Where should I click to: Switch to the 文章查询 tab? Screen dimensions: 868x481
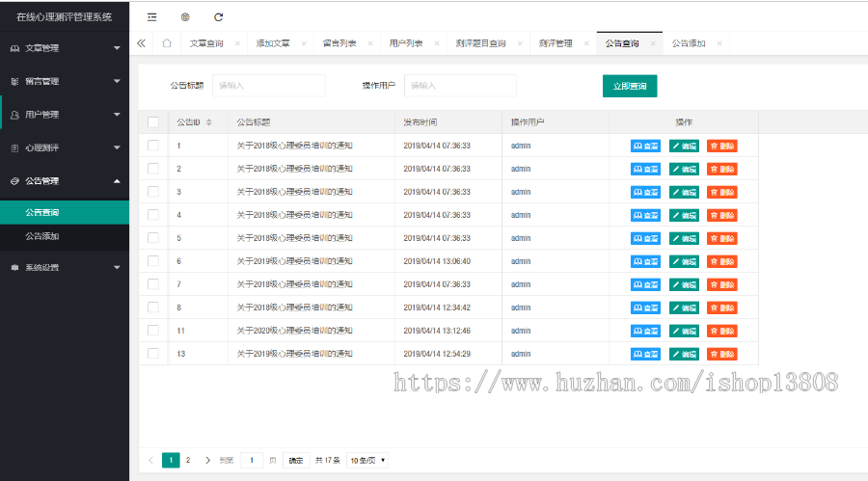(206, 43)
